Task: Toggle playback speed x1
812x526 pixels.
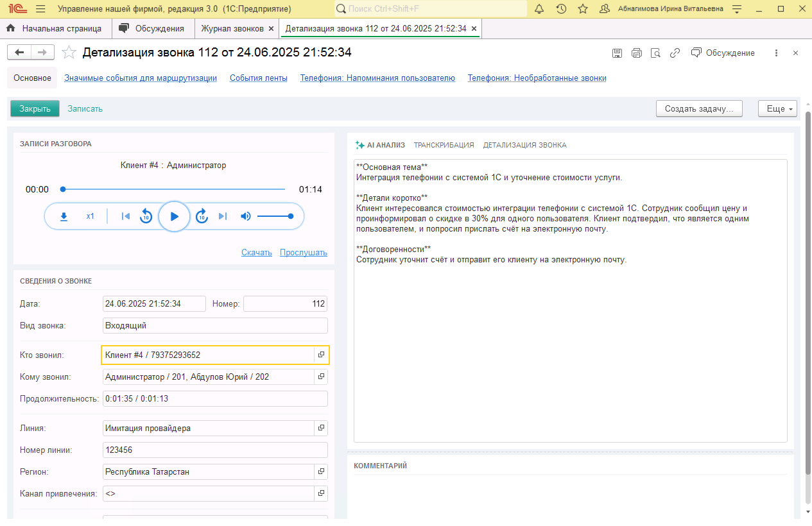Action: click(91, 216)
